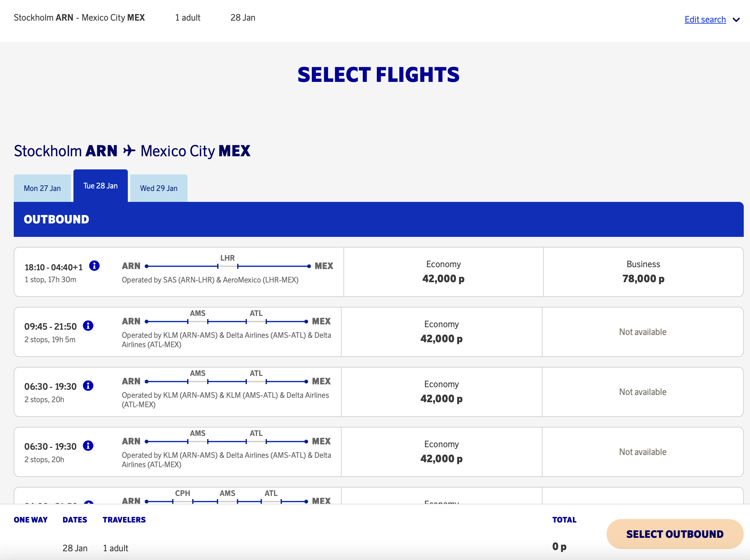This screenshot has width=750, height=560.
Task: Select Economy fare on KLM-KLM-Delta 06:30 flight
Action: [x=441, y=392]
